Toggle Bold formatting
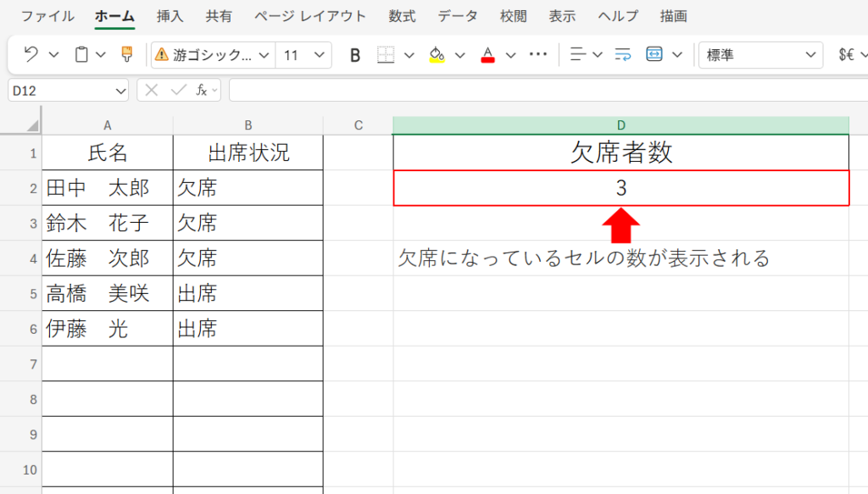 tap(355, 55)
